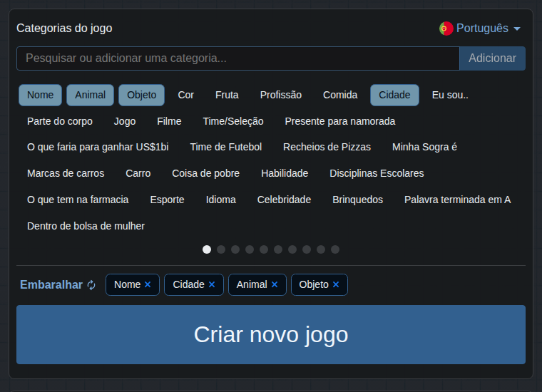
Task: Deselect the Cidade category chip
Action: tap(394, 95)
